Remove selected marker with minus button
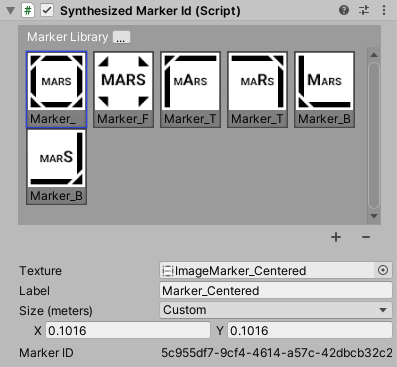 (366, 237)
